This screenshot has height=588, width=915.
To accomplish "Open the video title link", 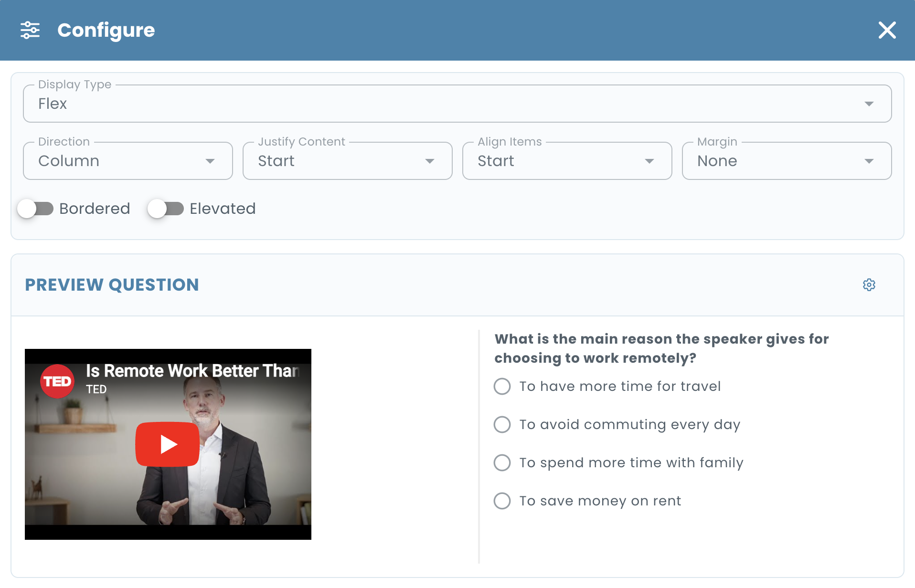I will (x=192, y=371).
